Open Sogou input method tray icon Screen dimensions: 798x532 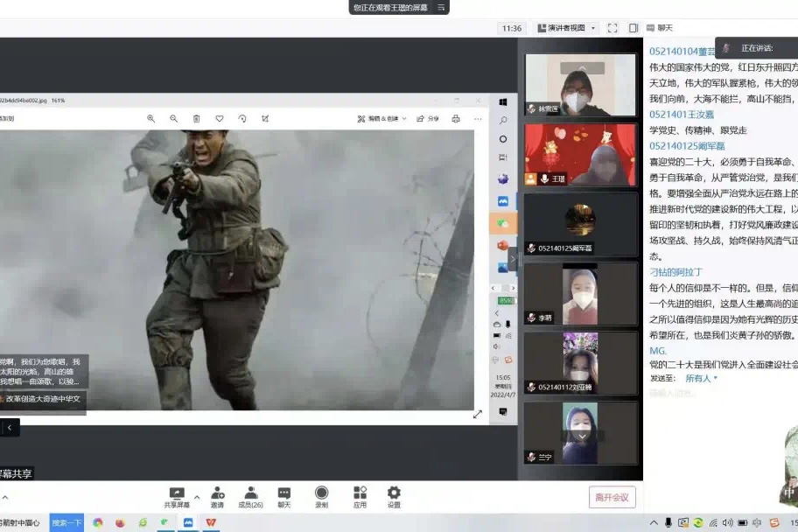774,523
